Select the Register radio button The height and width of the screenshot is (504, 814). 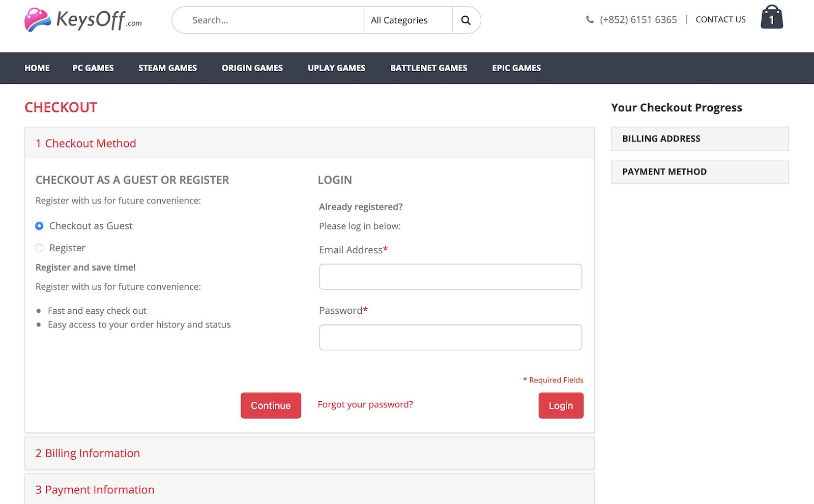(x=39, y=248)
